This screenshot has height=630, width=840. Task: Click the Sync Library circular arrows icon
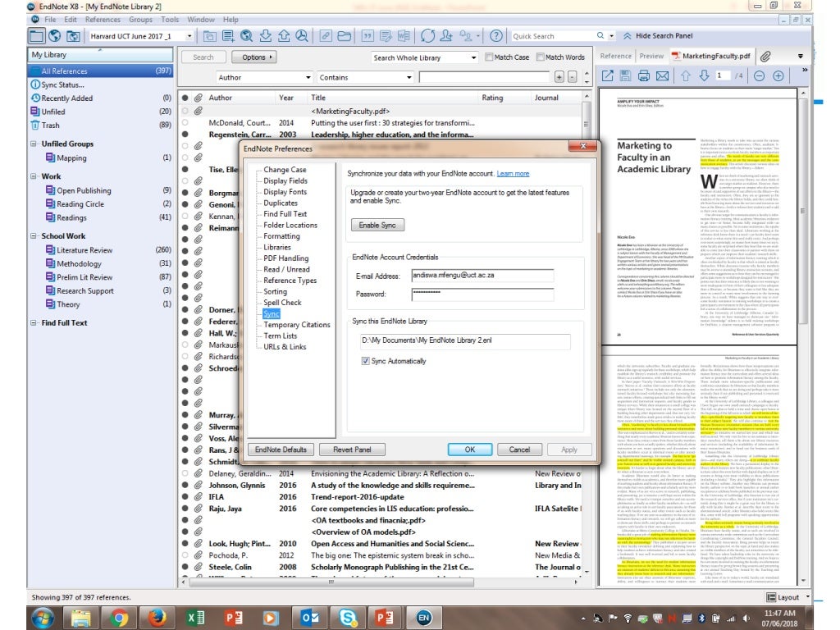click(x=427, y=36)
